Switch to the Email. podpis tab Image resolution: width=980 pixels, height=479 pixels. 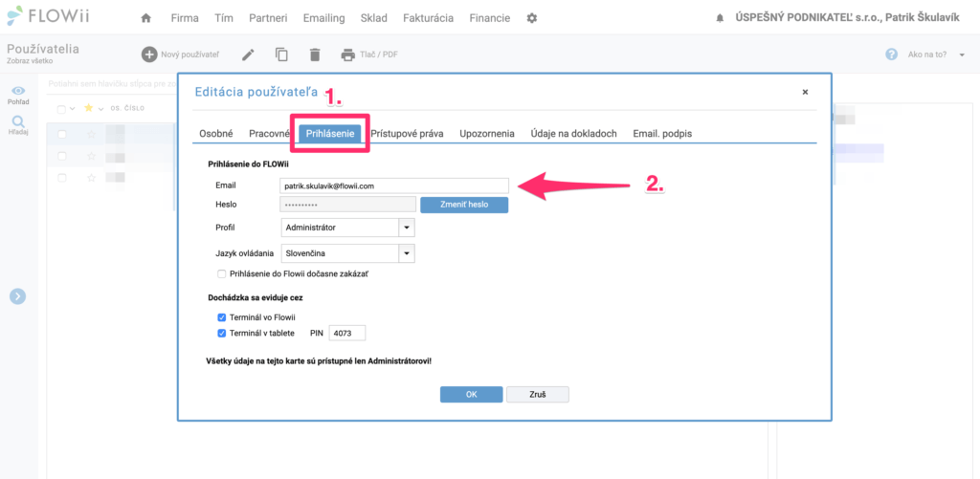(x=662, y=133)
